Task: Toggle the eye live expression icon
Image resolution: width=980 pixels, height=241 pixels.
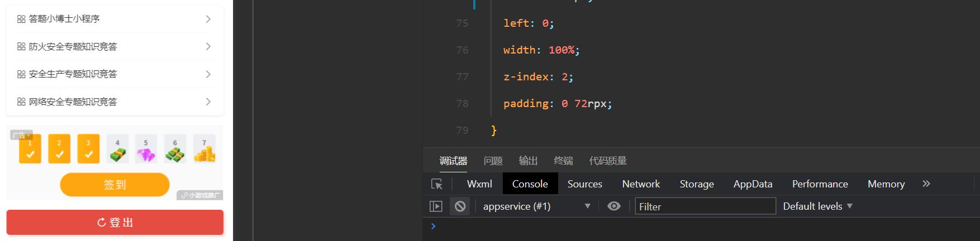Action: 614,206
